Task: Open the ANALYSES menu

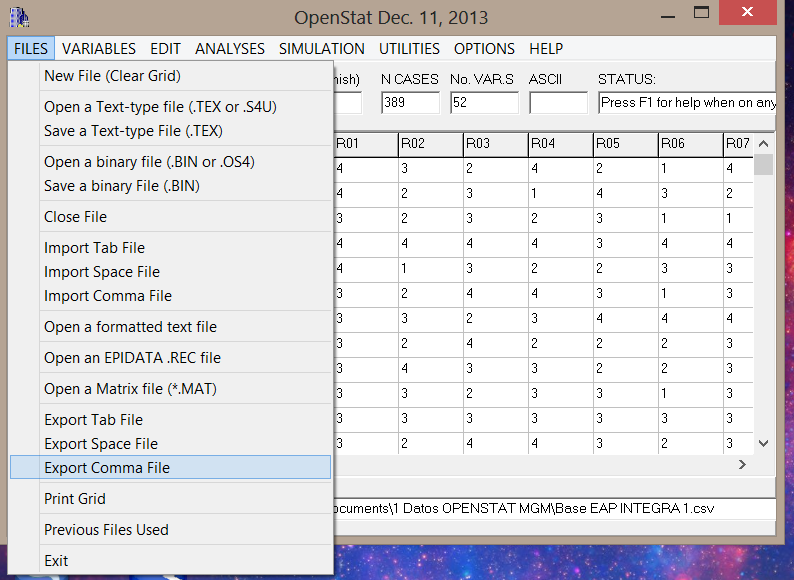Action: point(230,49)
